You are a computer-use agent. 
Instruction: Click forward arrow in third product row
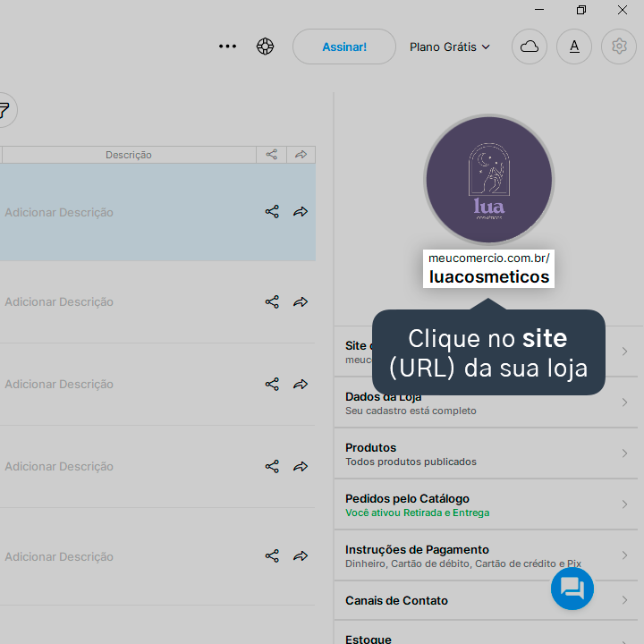click(x=301, y=384)
